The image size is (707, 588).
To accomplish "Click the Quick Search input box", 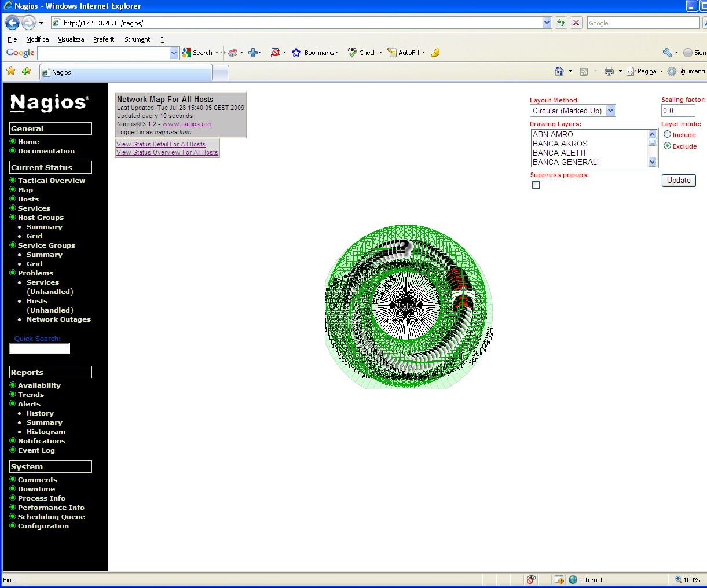I will 40,348.
